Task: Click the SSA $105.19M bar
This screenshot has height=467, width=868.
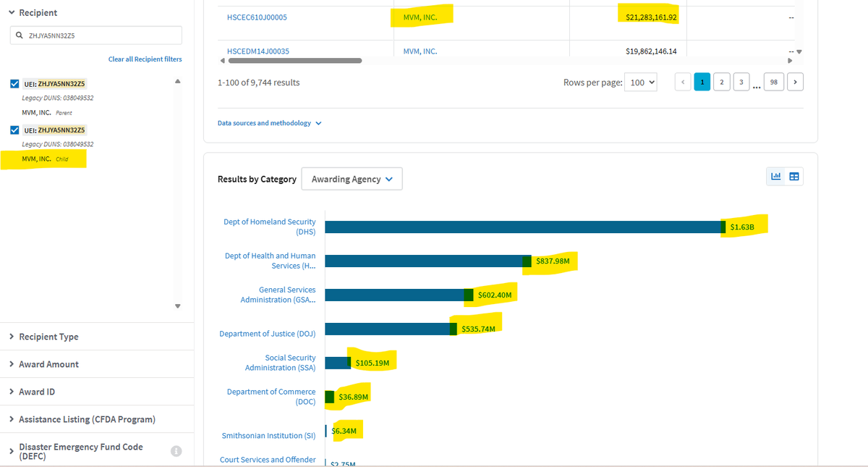Action: [x=339, y=363]
